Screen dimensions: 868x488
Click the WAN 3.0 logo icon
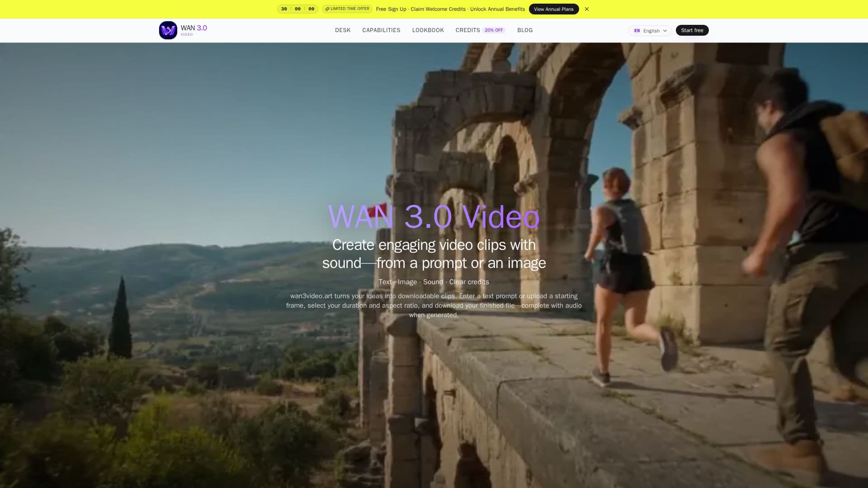tap(168, 30)
